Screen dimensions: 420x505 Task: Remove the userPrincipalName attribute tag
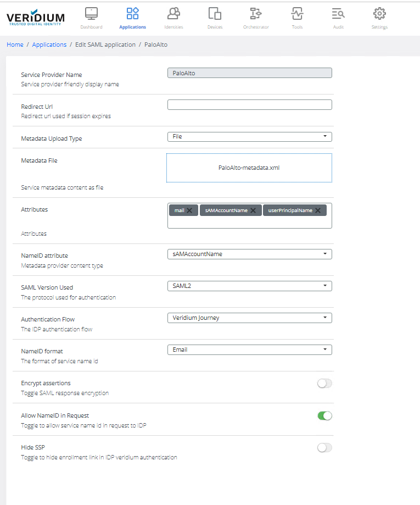(x=318, y=210)
